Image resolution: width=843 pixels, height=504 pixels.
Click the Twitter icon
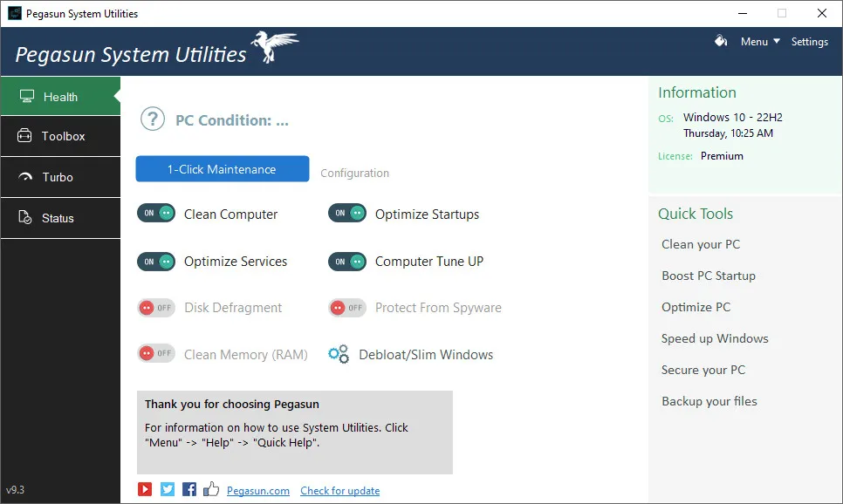coord(167,489)
